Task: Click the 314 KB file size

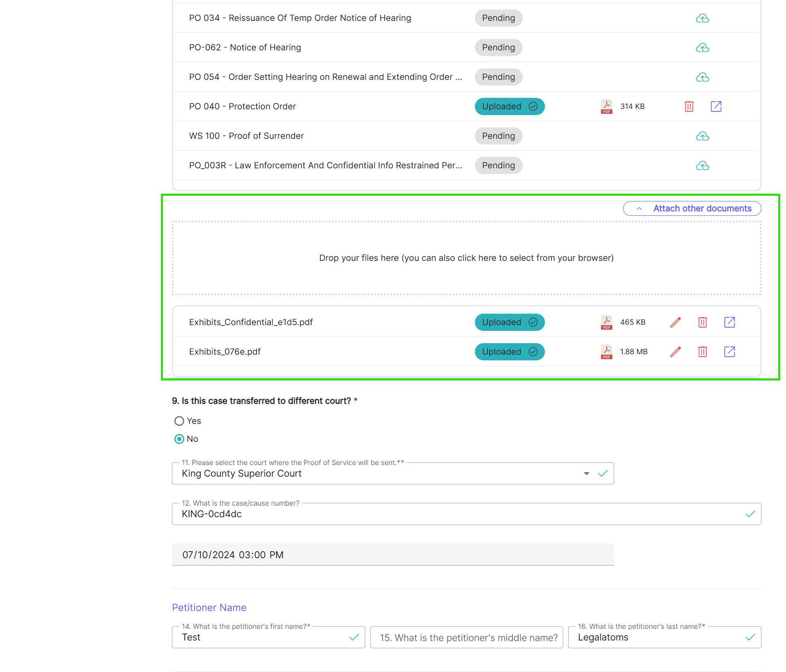Action: pyautogui.click(x=632, y=106)
